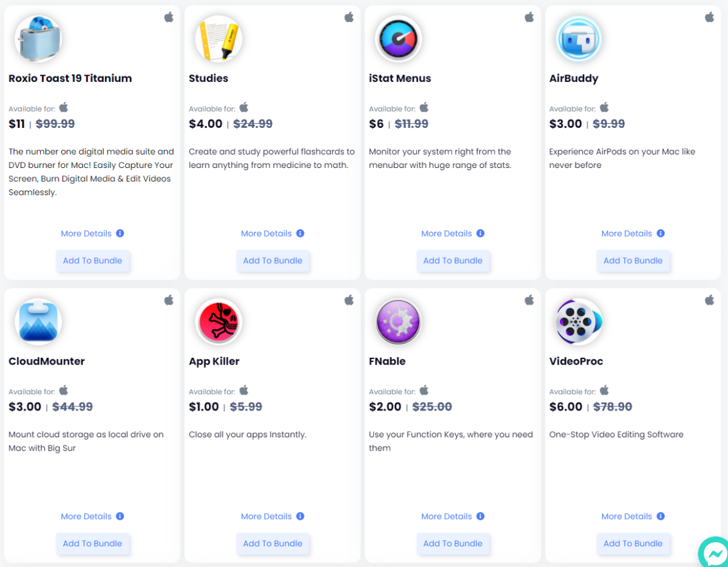Add Roxio Toast 19 Titanium to bundle
This screenshot has width=728, height=567.
point(93,261)
